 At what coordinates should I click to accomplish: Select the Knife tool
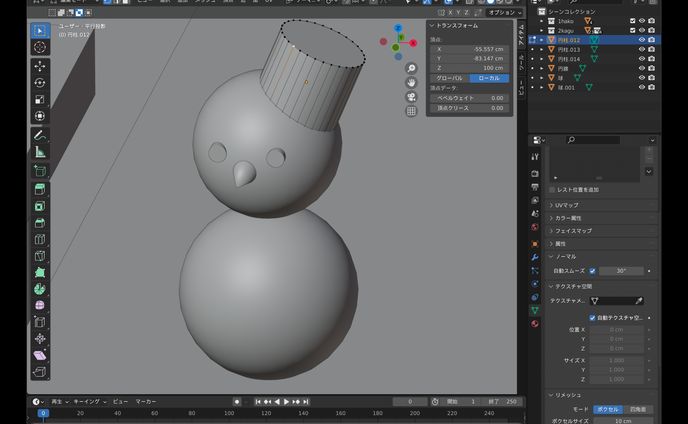click(x=40, y=256)
